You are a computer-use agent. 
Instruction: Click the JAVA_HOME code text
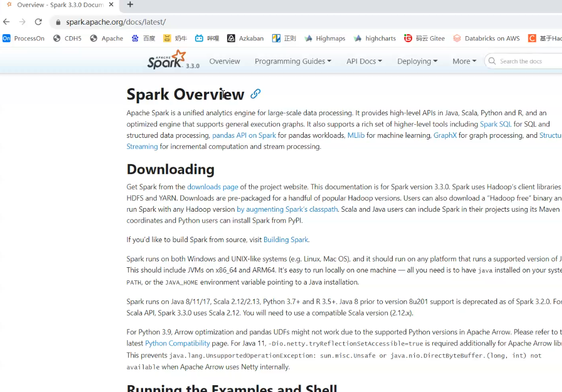181,282
